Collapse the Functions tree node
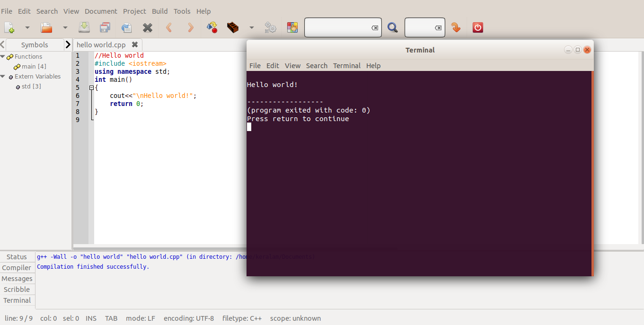The height and width of the screenshot is (325, 644). tap(3, 56)
